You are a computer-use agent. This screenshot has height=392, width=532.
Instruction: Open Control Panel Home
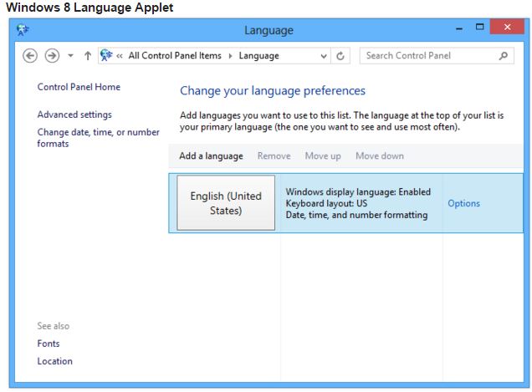coord(79,87)
